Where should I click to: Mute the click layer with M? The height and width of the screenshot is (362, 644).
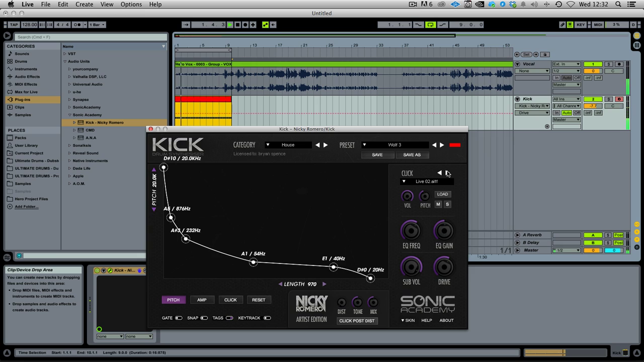coord(438,204)
